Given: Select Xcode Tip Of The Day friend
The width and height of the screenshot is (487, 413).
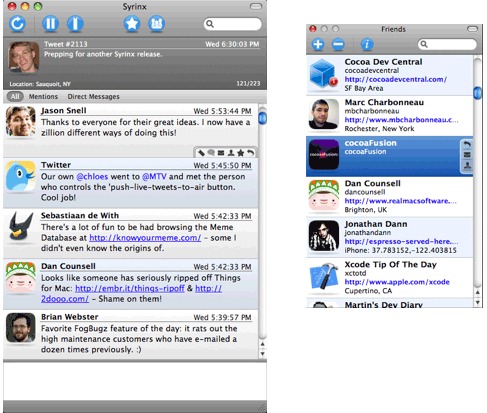Looking at the screenshot, I should tap(389, 278).
